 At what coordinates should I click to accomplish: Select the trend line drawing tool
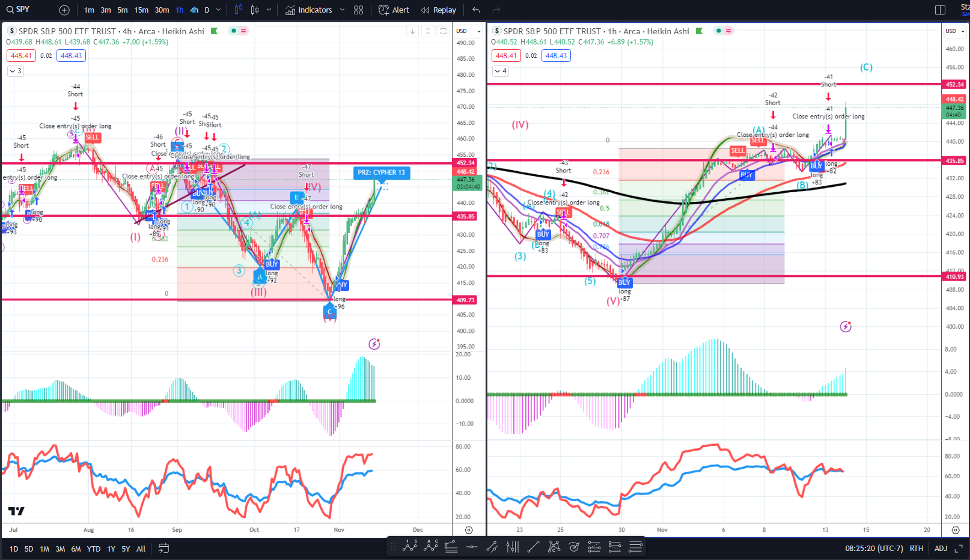[x=533, y=547]
